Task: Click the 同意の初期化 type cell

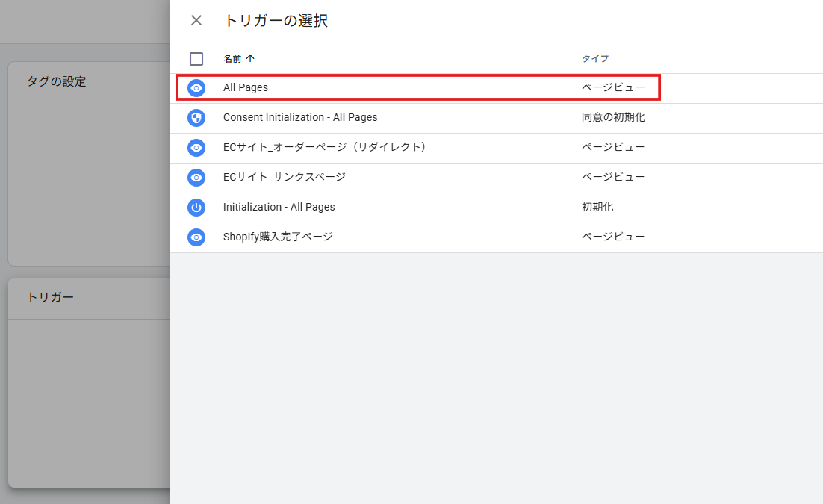Action: coord(613,118)
